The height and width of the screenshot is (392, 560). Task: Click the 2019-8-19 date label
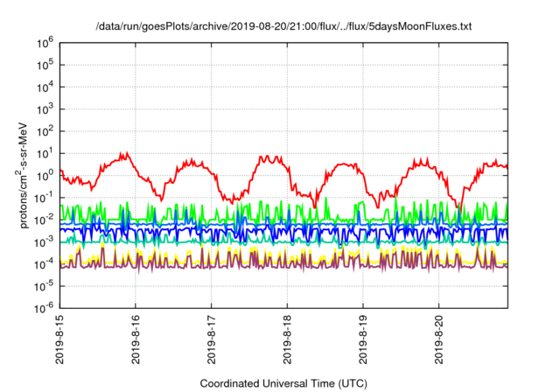tap(363, 339)
